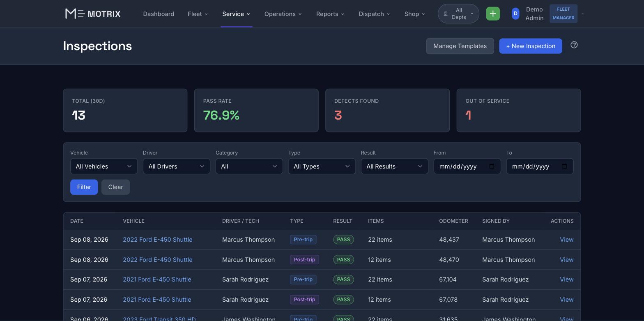Click the Motrix logo
The image size is (644, 321).
(x=93, y=14)
